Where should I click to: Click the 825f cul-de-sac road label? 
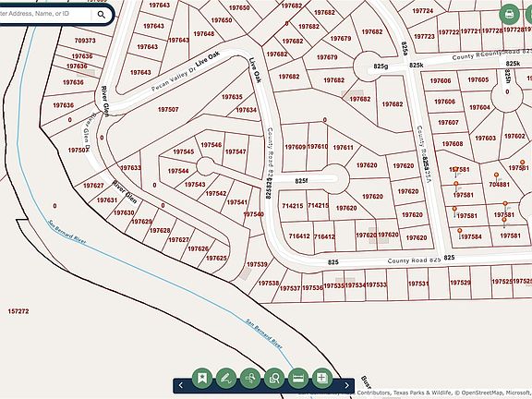[x=301, y=181]
